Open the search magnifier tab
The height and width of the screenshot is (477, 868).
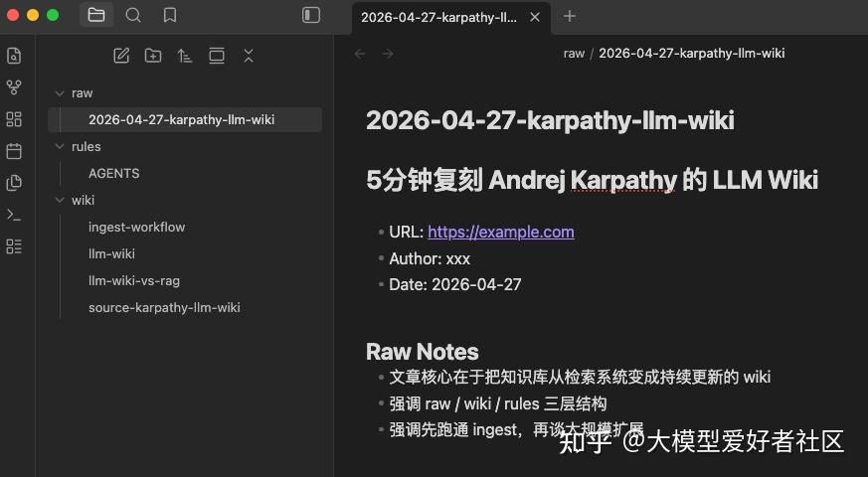pos(133,15)
